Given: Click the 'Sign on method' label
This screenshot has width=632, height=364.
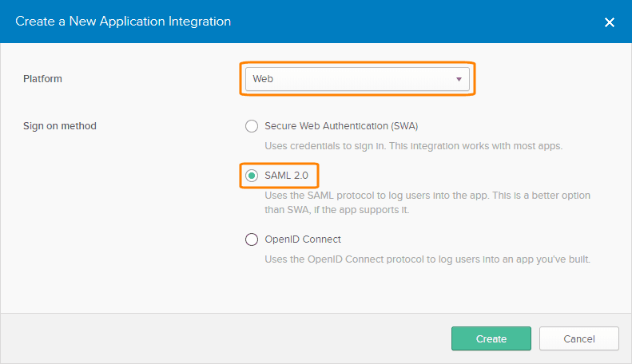Looking at the screenshot, I should [x=60, y=126].
